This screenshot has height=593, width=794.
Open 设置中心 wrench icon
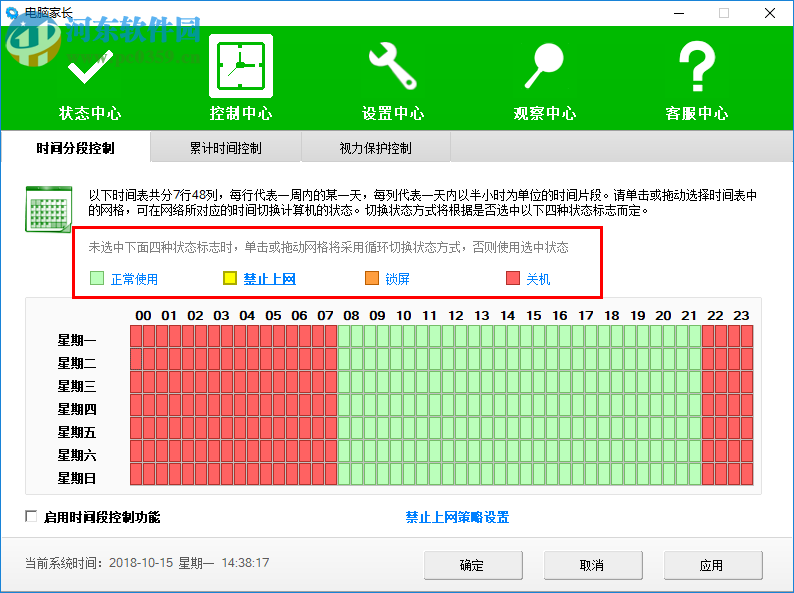tap(392, 66)
